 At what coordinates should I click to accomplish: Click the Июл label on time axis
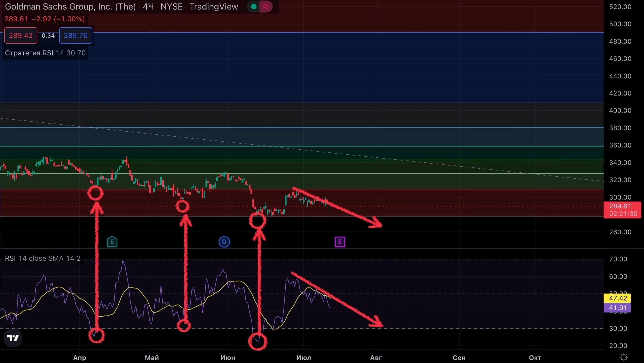(x=304, y=358)
